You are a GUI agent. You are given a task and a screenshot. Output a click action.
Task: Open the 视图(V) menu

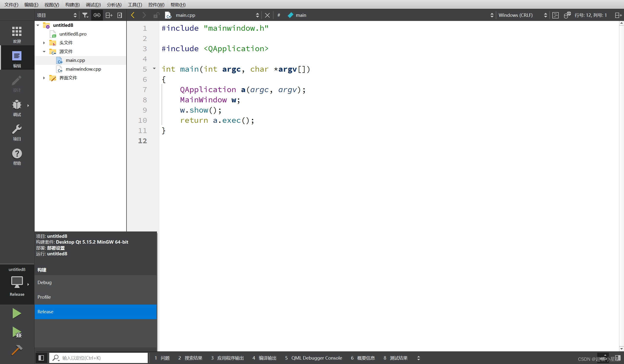[x=51, y=5]
